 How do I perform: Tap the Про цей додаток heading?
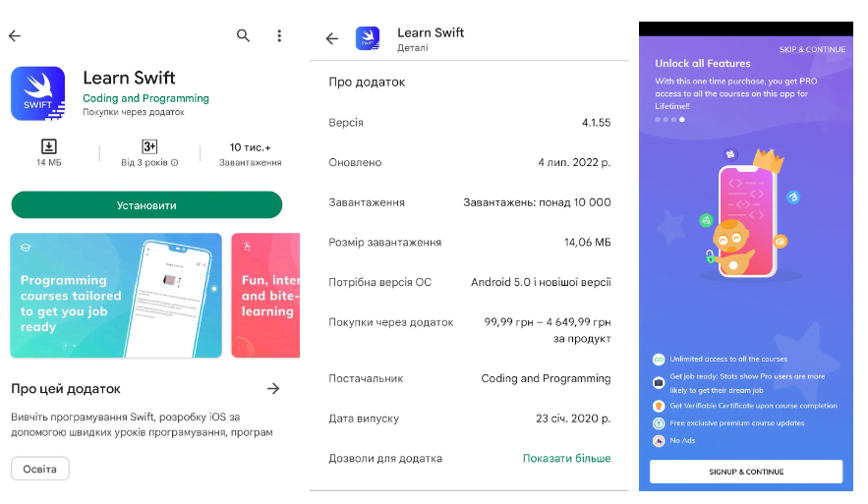pos(66,389)
